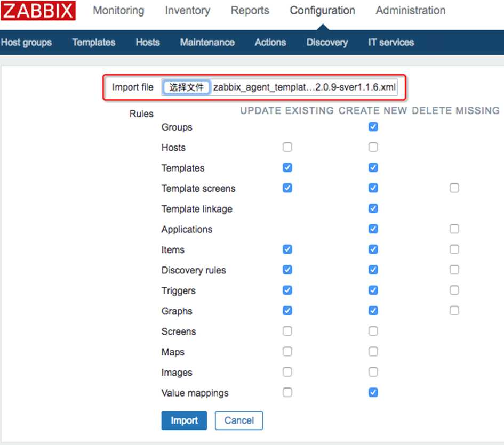Check Images create new checkbox
Viewport: 504px width, 445px height.
373,372
